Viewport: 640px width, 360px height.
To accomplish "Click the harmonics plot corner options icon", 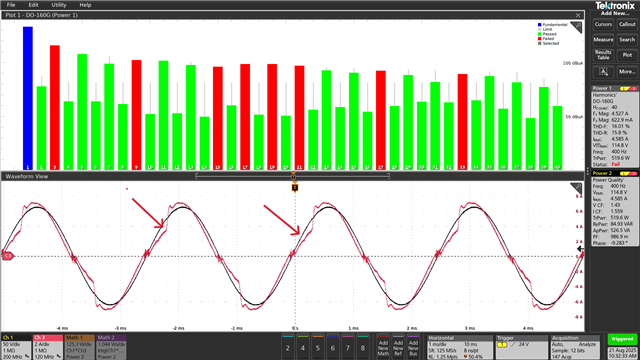I will pyautogui.click(x=577, y=27).
